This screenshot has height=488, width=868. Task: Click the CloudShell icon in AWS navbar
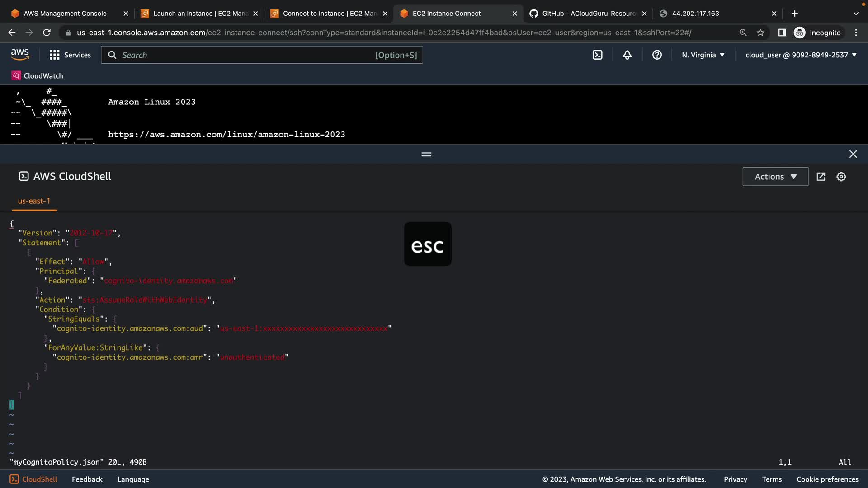[597, 55]
